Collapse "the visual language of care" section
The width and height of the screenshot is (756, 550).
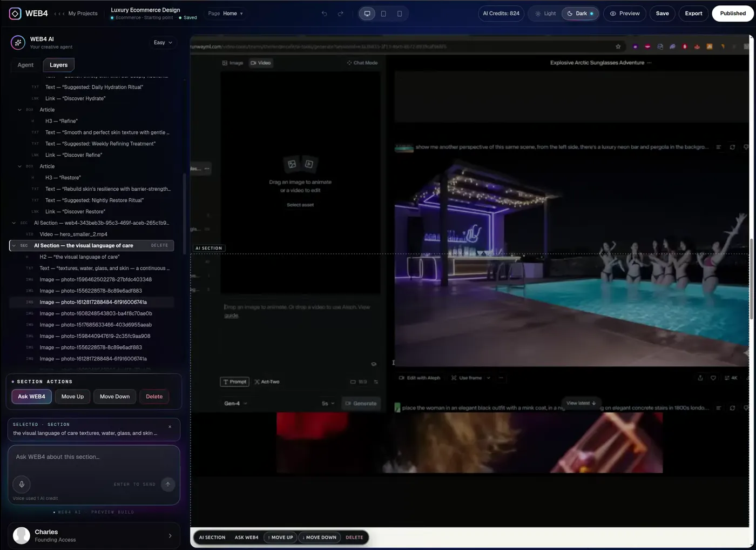pyautogui.click(x=14, y=246)
